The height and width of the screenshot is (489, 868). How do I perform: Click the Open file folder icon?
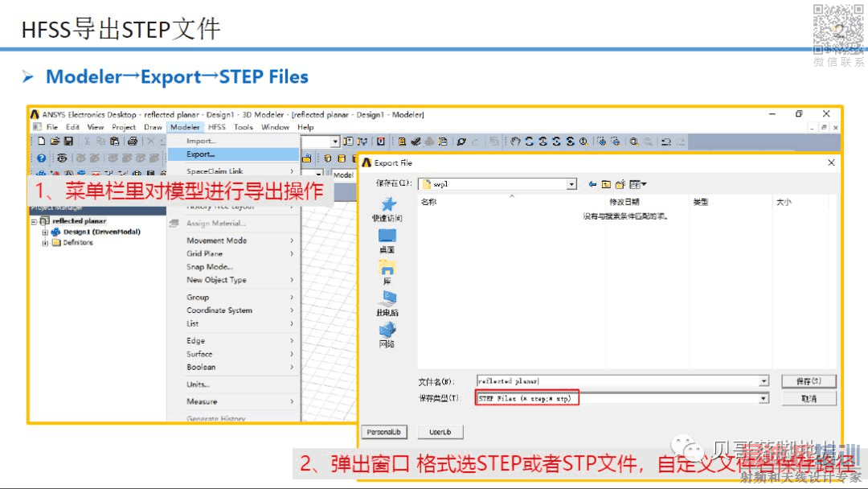pyautogui.click(x=55, y=142)
